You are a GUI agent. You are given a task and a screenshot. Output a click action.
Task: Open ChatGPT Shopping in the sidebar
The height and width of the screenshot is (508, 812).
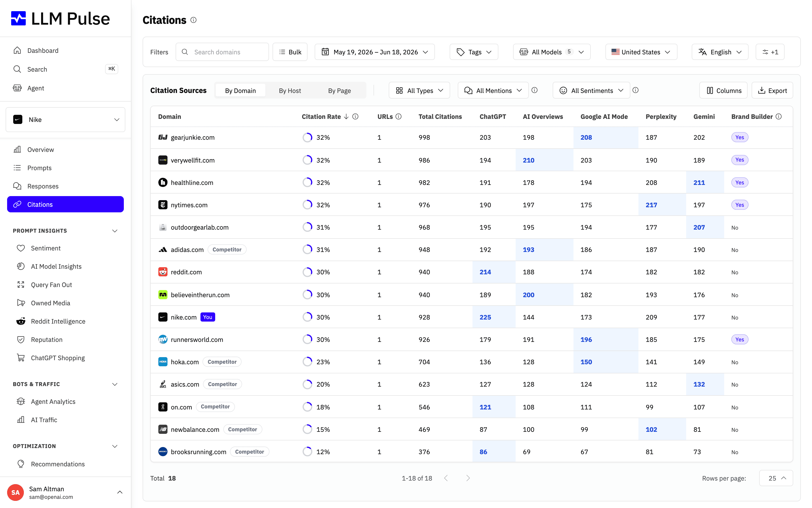[x=65, y=358]
